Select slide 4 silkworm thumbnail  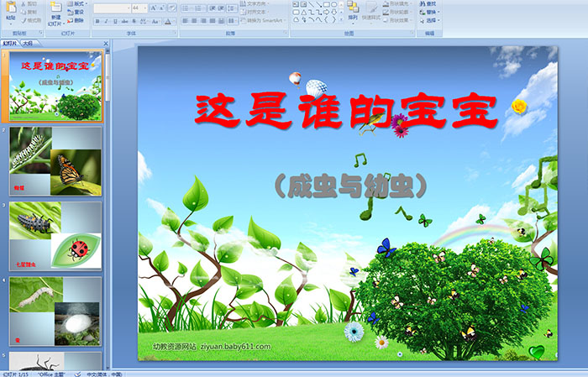coord(55,311)
